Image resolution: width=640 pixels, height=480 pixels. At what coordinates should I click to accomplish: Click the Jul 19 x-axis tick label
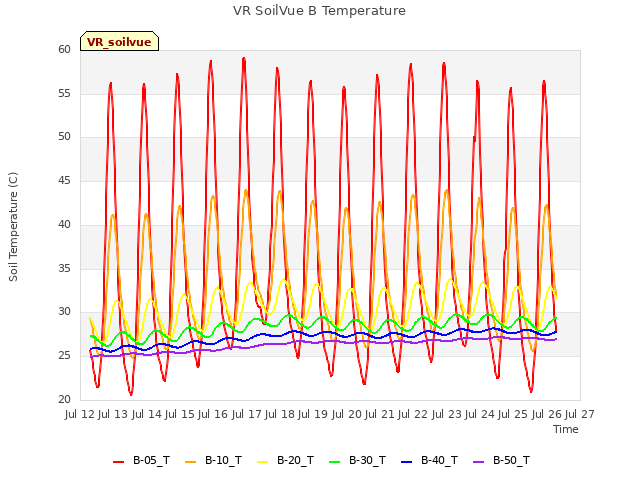314,414
